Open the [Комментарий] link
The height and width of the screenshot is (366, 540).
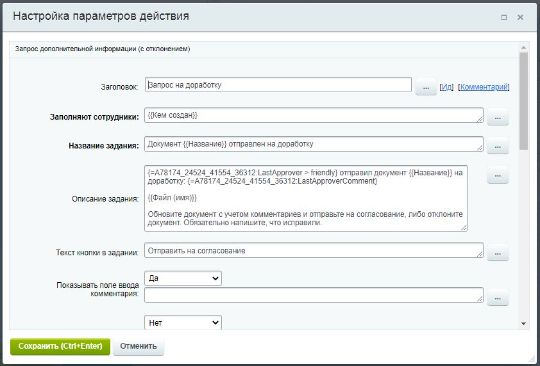tap(484, 87)
